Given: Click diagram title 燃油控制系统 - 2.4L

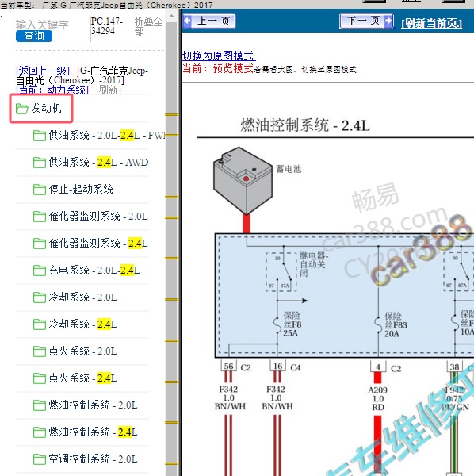Looking at the screenshot, I should (305, 125).
